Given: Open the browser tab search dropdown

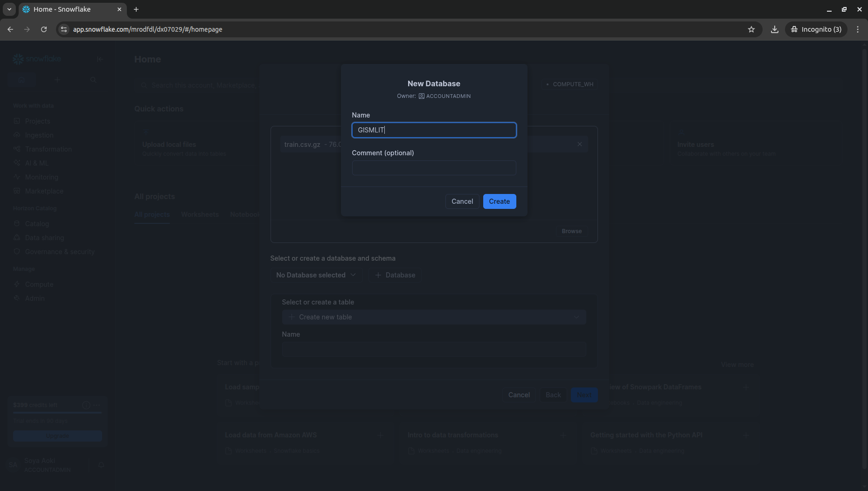Looking at the screenshot, I should (9, 9).
